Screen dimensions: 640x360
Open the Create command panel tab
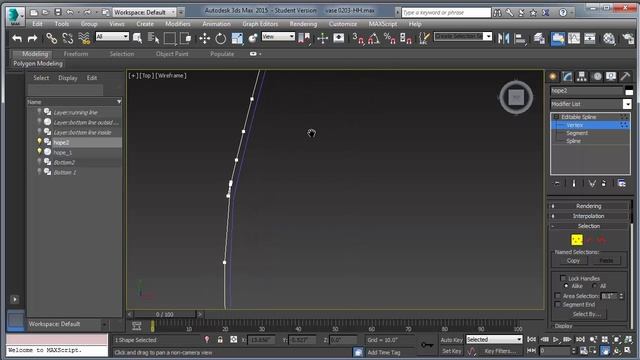click(553, 76)
